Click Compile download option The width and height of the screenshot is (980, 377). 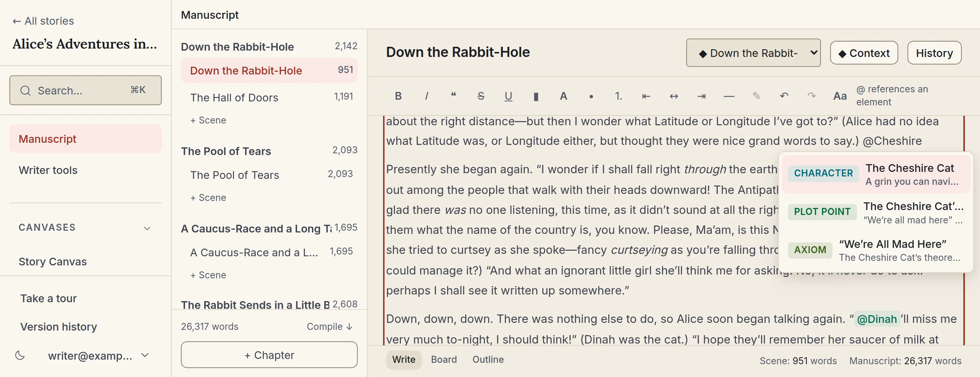click(330, 326)
